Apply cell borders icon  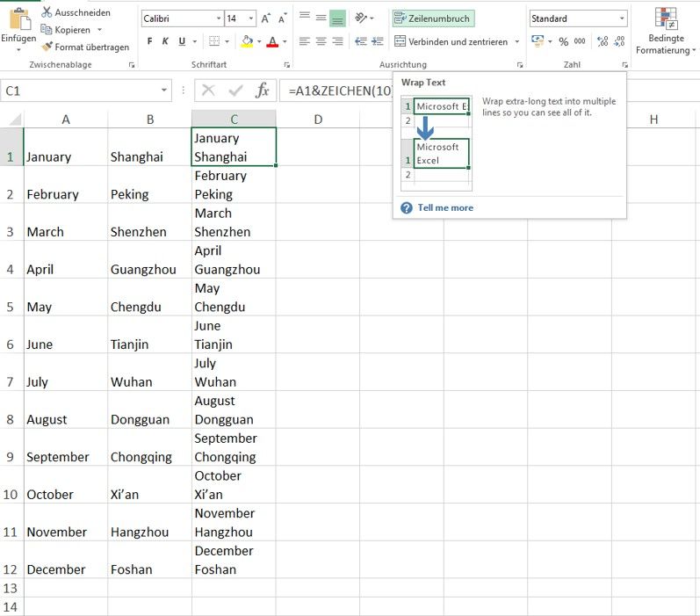[x=214, y=41]
